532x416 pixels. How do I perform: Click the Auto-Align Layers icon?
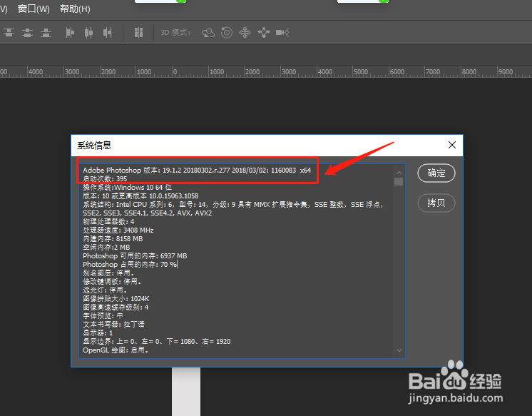click(x=138, y=33)
